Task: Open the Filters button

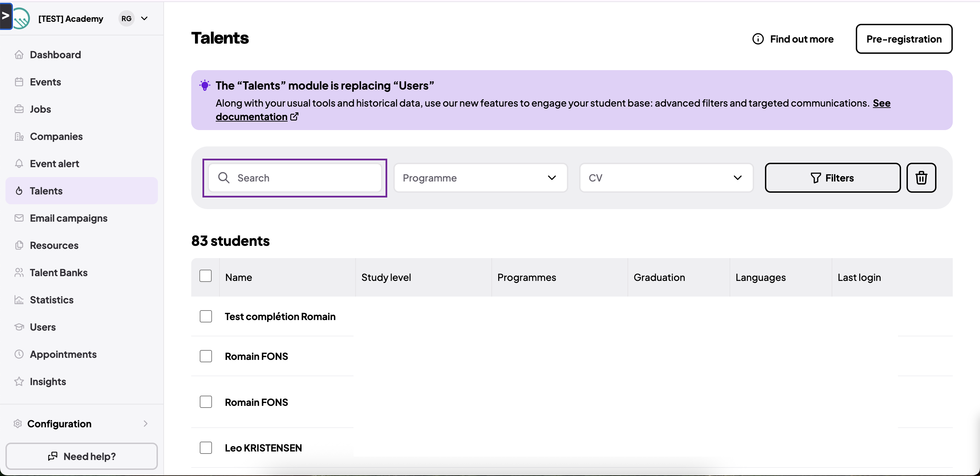Action: (x=832, y=178)
